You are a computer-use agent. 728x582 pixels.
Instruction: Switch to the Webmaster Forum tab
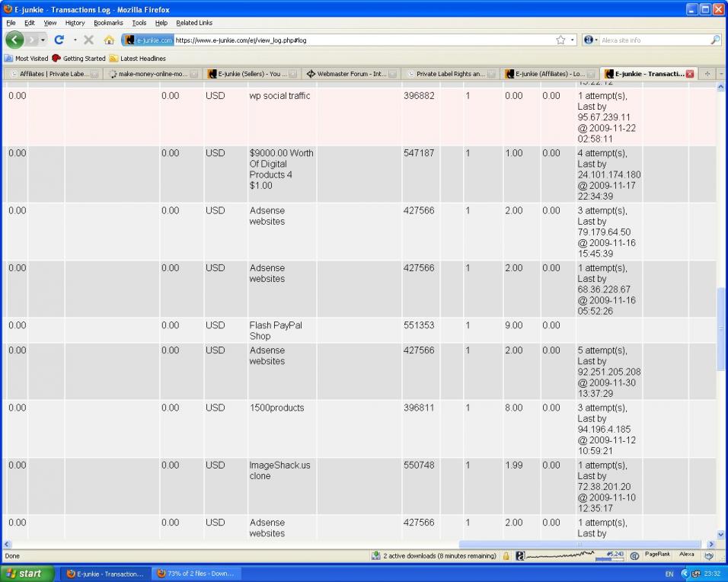pos(351,74)
